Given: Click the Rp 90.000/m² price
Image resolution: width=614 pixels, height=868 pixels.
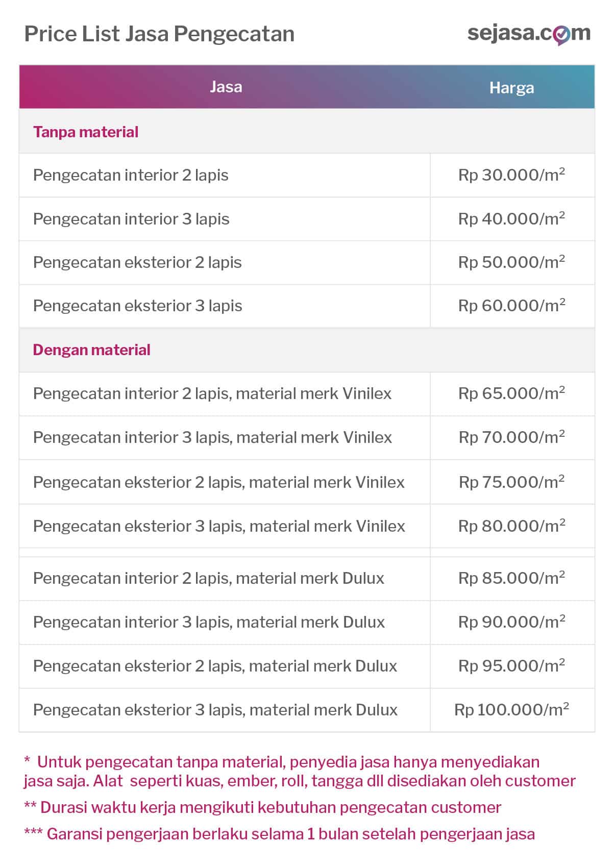Looking at the screenshot, I should [511, 622].
